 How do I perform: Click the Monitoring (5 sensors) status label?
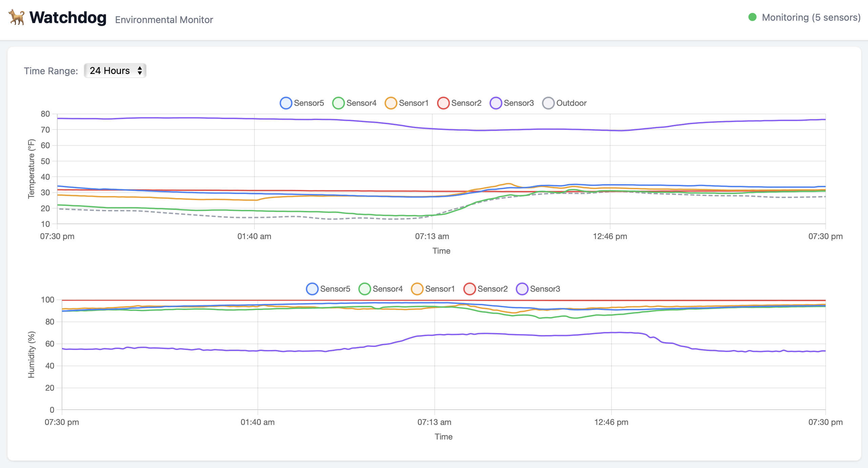(x=811, y=18)
